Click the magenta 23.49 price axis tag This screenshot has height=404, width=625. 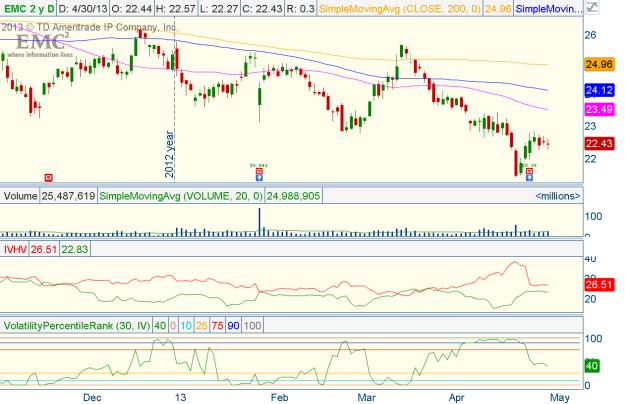[x=598, y=109]
